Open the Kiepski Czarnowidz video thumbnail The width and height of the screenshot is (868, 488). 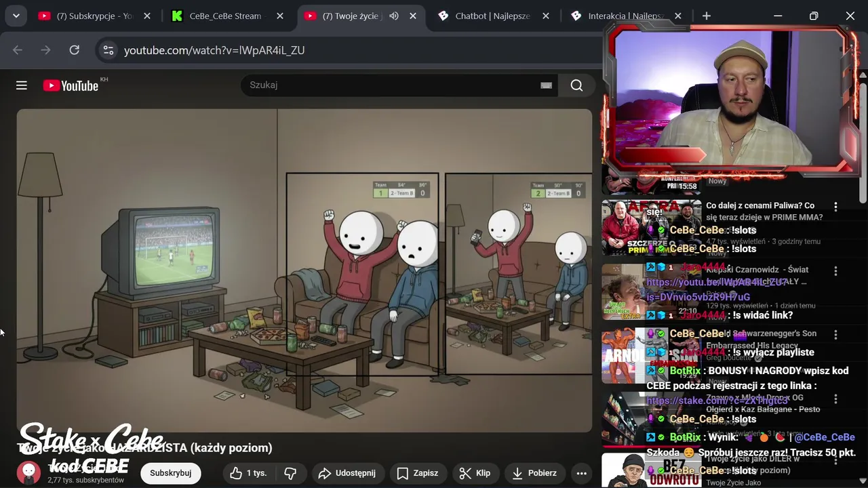click(652, 291)
